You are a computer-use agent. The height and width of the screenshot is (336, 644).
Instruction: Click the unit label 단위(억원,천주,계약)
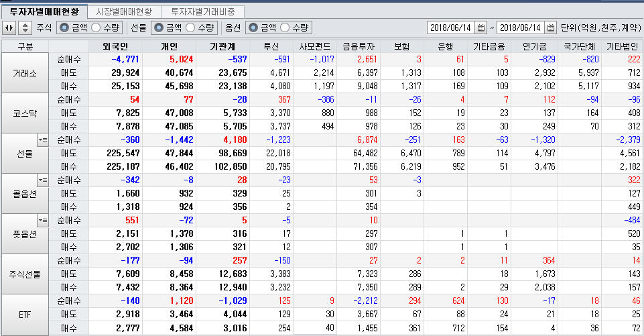pyautogui.click(x=601, y=28)
